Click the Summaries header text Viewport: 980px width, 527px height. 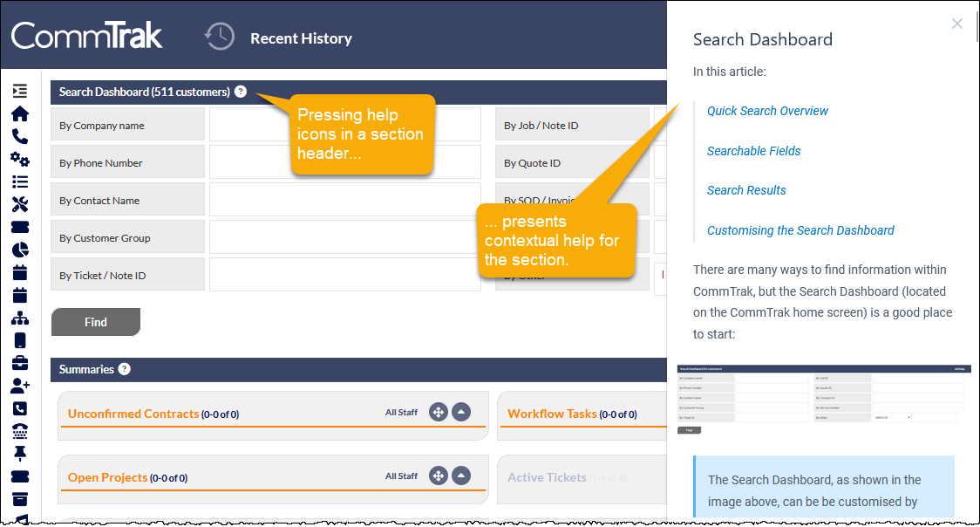coord(86,369)
